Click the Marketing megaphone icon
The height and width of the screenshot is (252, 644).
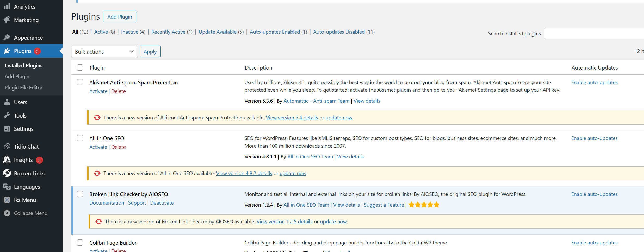(7, 20)
